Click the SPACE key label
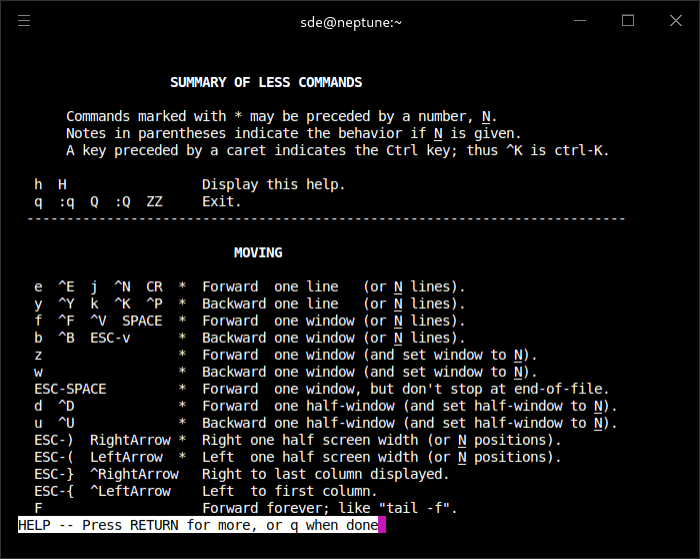Viewport: 700px width, 559px height. click(142, 321)
